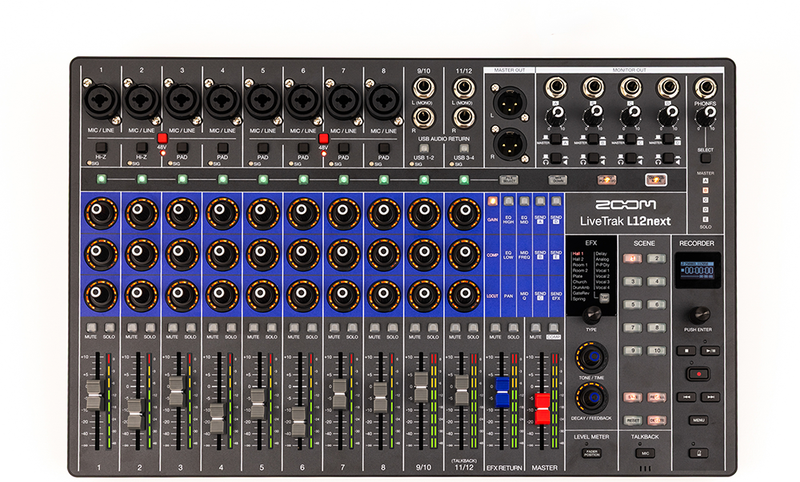
Task: Mute channel 1
Action: point(91,327)
